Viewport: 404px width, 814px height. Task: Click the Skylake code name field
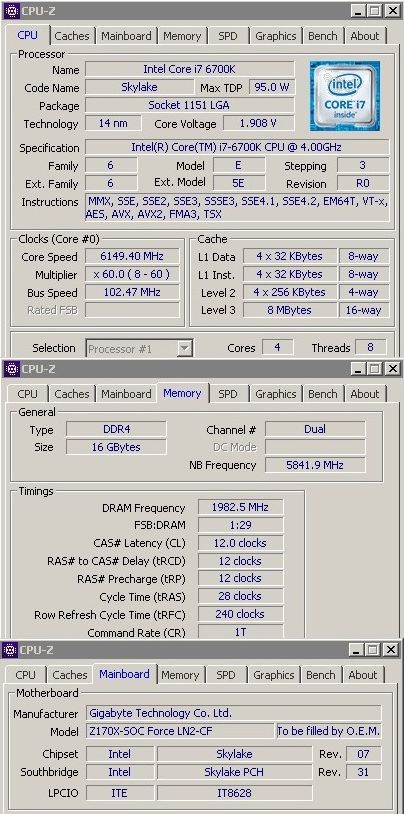pyautogui.click(x=139, y=87)
